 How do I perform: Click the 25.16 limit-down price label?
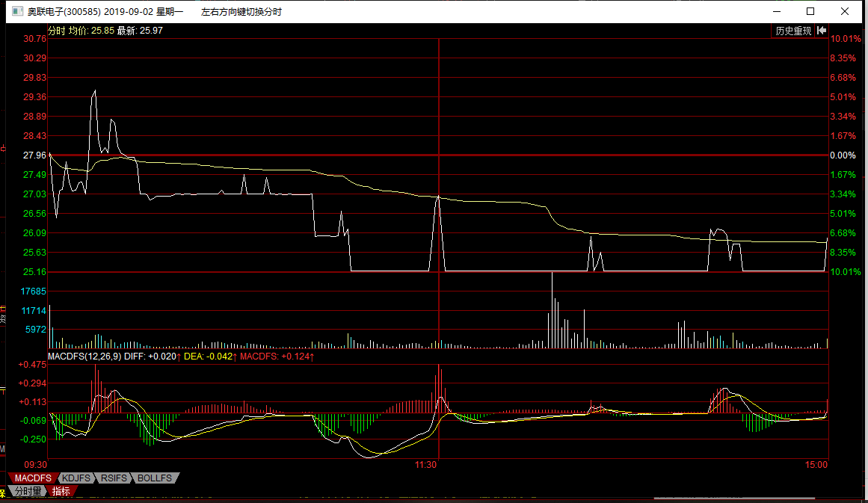pyautogui.click(x=35, y=272)
